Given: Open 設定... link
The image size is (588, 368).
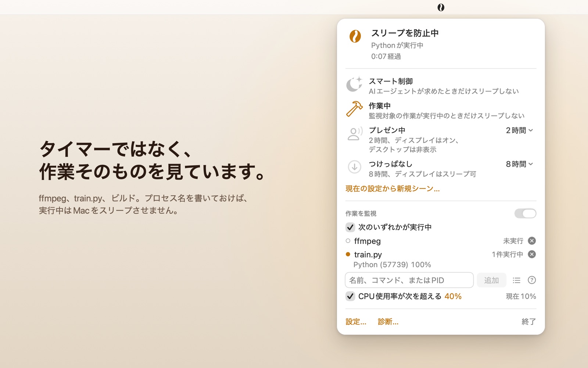Looking at the screenshot, I should [x=356, y=322].
